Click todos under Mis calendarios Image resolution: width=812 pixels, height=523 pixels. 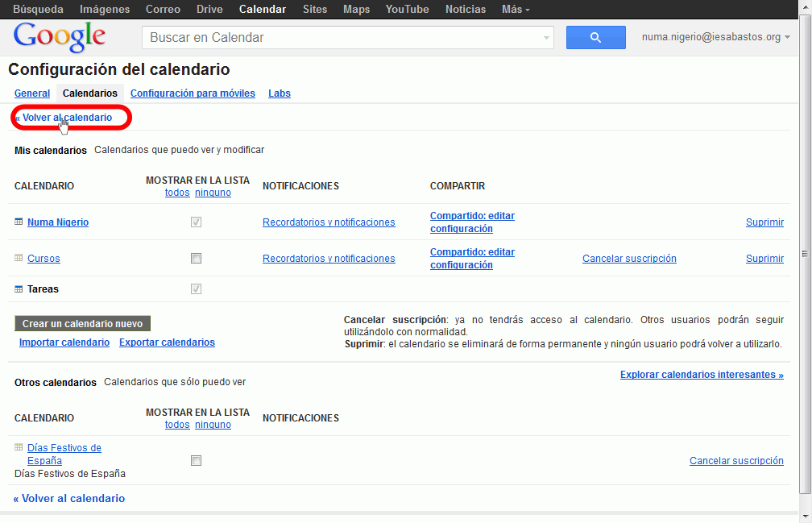pyautogui.click(x=177, y=193)
